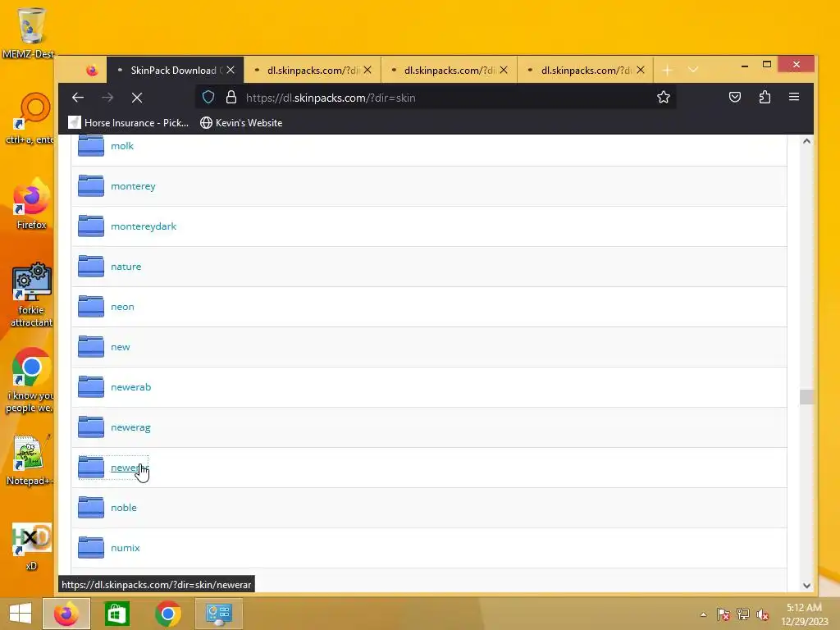Close the third dl.skinpacks.com tab

click(x=504, y=71)
